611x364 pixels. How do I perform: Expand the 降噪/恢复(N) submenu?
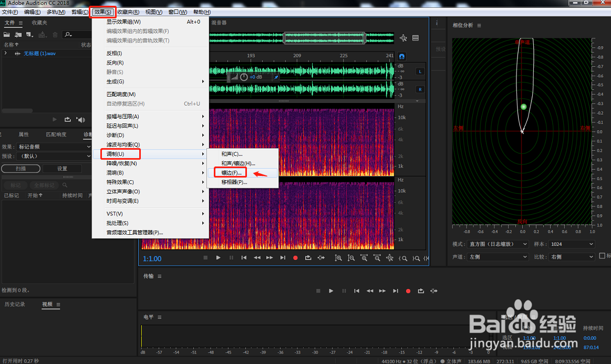[150, 163]
